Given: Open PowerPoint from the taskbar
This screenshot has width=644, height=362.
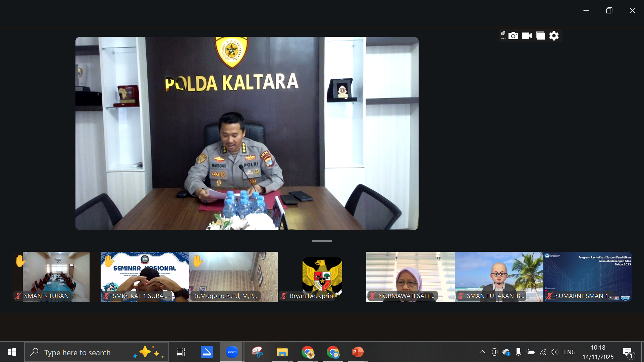Looking at the screenshot, I should (x=358, y=352).
